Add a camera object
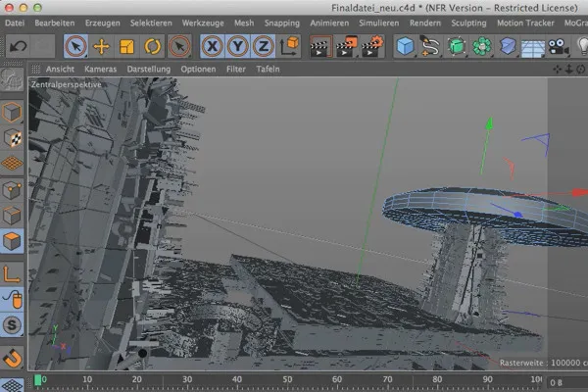Screen dimensions: 588x392 coord(559,46)
